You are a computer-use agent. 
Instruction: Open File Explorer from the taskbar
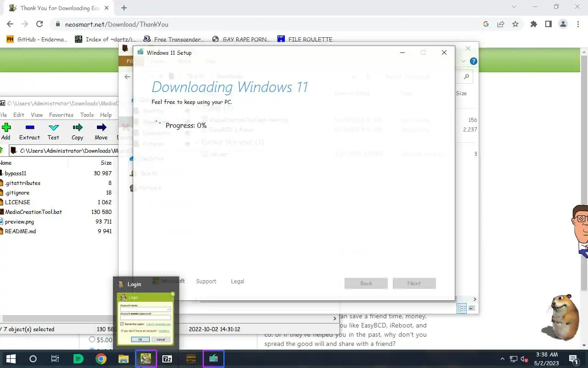[123, 359]
